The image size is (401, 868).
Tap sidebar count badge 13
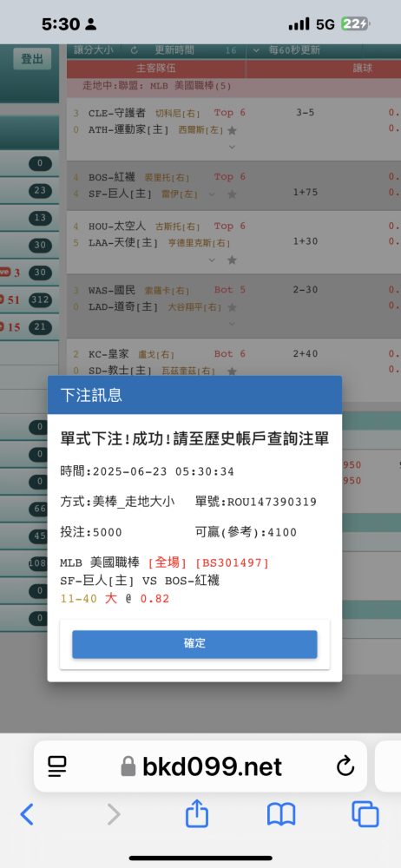point(40,218)
